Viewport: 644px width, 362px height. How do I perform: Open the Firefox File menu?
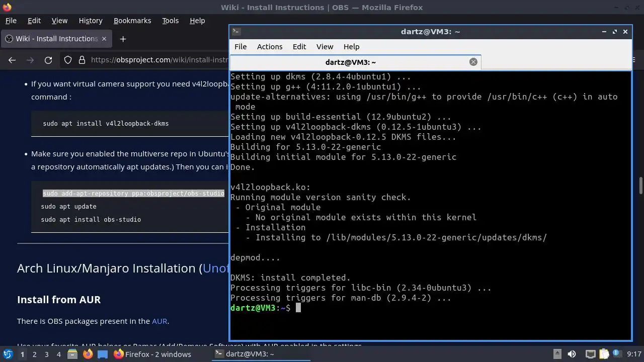click(11, 21)
